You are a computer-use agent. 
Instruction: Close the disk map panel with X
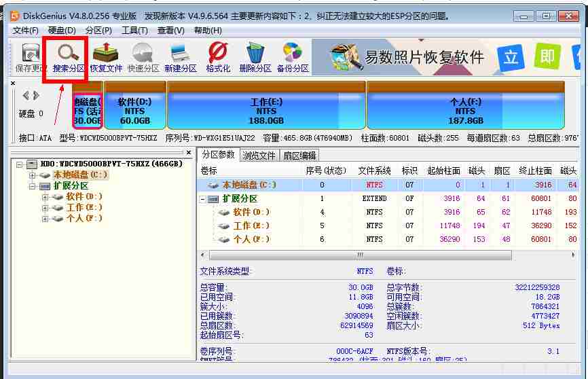[x=13, y=84]
